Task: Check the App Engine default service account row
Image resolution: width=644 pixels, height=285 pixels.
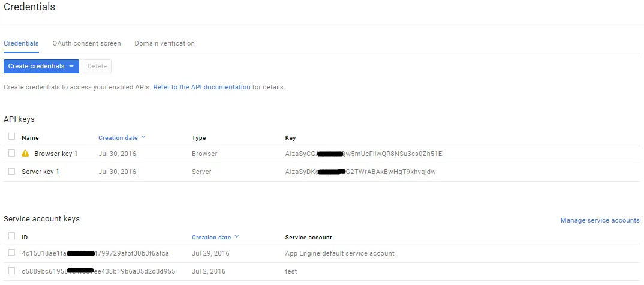Action: coord(12,253)
